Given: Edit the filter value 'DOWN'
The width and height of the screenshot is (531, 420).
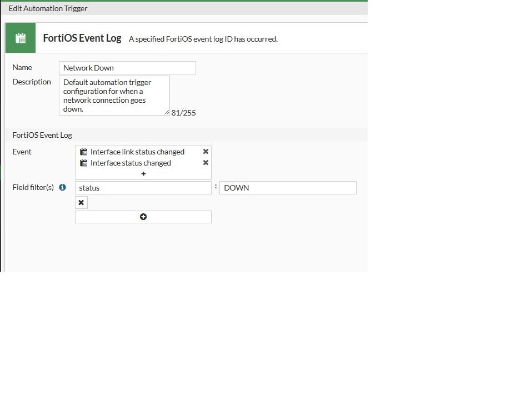Looking at the screenshot, I should (288, 188).
